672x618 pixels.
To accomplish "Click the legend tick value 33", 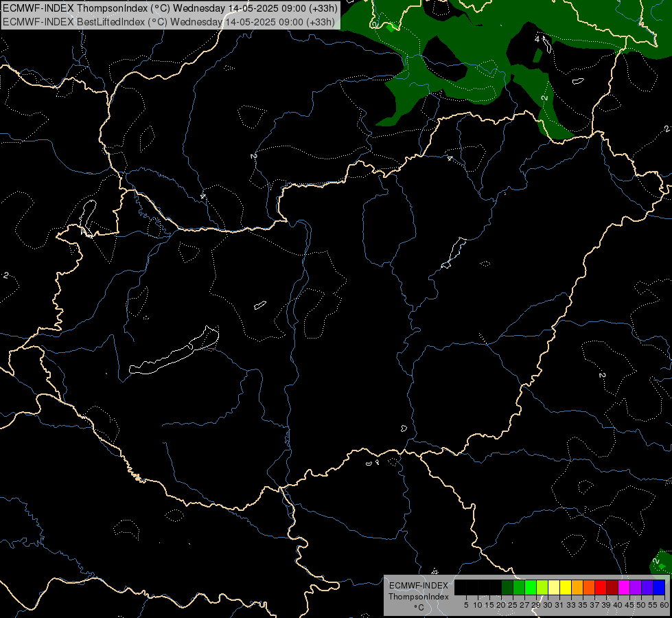I will pos(571,605).
